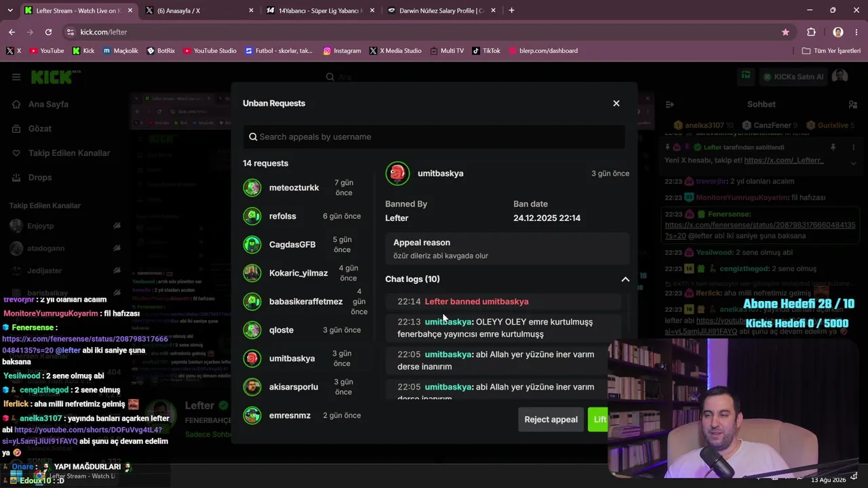Viewport: 868px width, 488px height.
Task: Open the CagdasGFB unban request
Action: click(305, 245)
